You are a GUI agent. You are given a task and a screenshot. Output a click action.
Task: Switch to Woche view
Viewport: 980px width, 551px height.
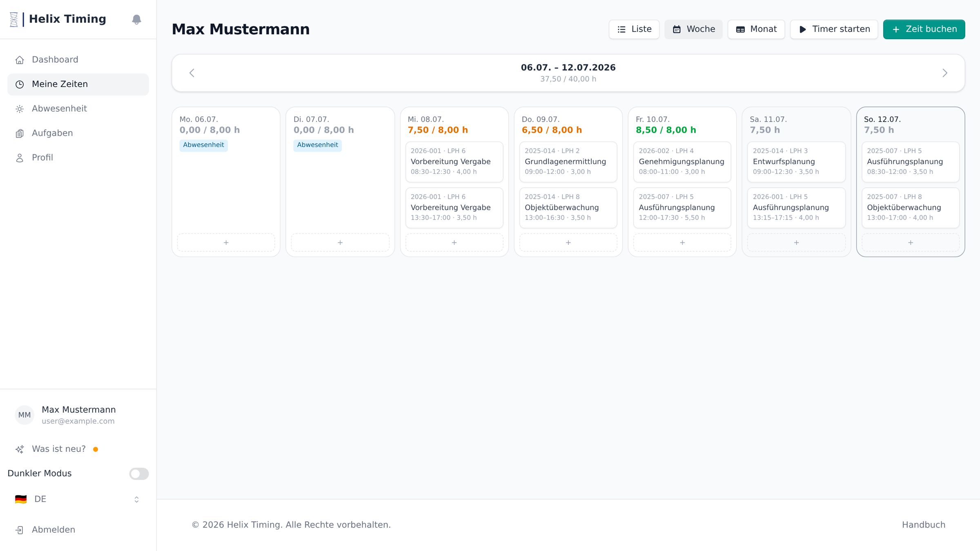point(693,29)
